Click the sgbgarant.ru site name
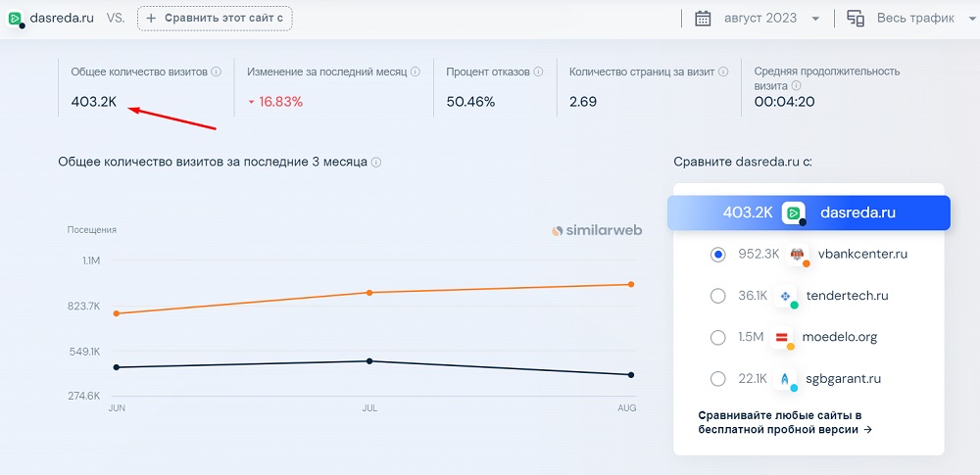Screen dimensions: 980x475 click(x=844, y=379)
